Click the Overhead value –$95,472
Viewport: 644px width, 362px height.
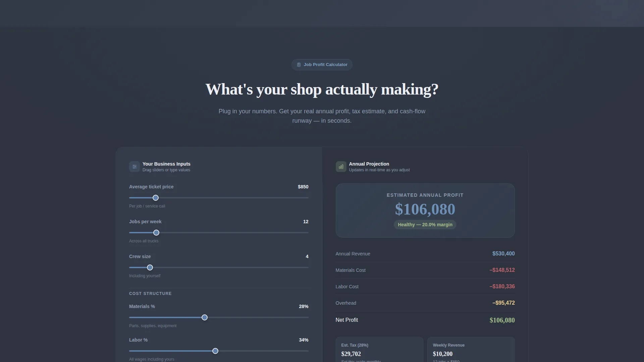(x=503, y=303)
